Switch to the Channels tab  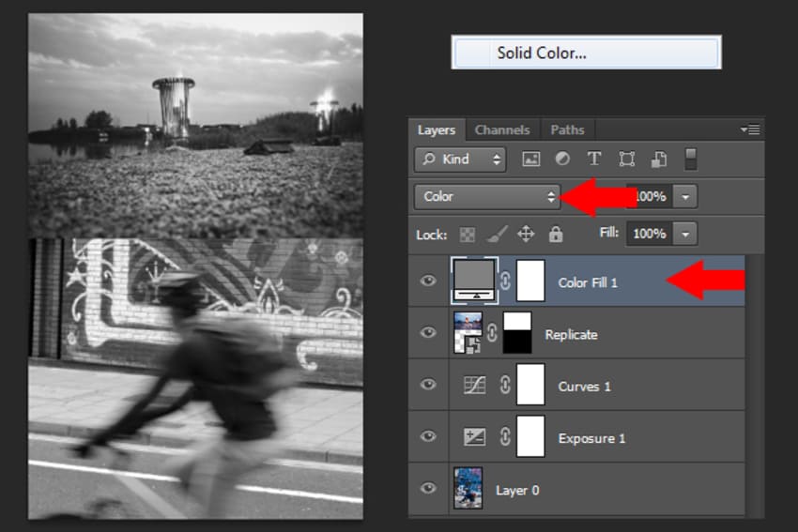(x=502, y=130)
